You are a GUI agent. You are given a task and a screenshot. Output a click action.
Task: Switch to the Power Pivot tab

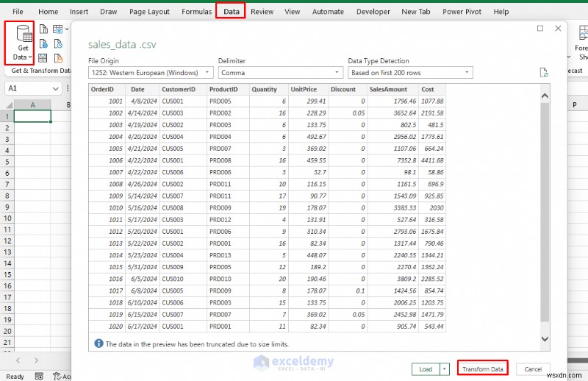[462, 12]
